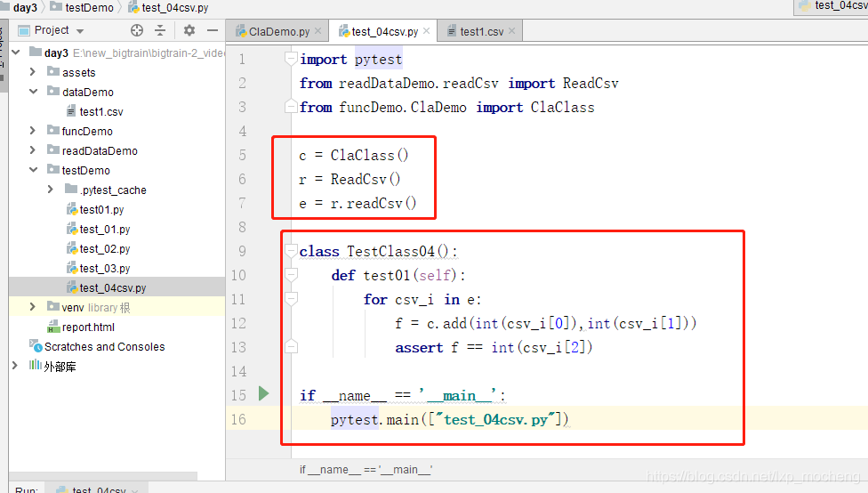Expand the assets folder
Image resolution: width=868 pixels, height=493 pixels.
33,72
